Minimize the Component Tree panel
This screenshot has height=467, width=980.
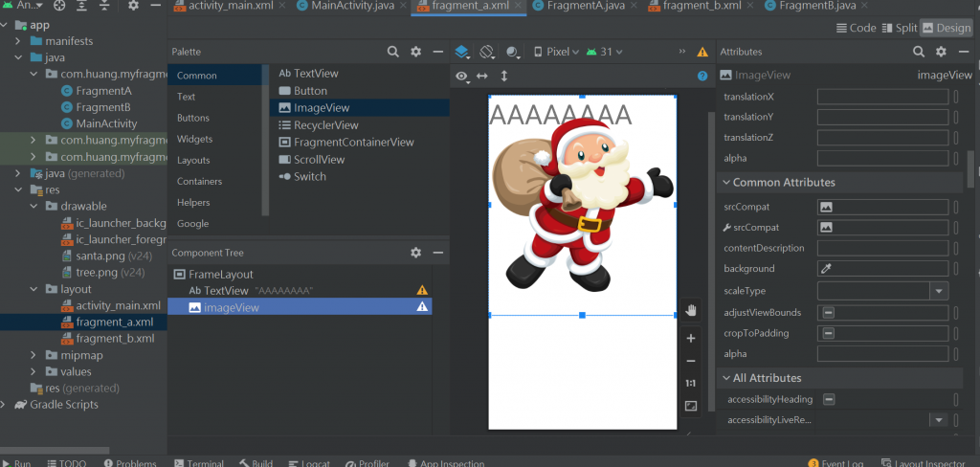[x=438, y=253]
